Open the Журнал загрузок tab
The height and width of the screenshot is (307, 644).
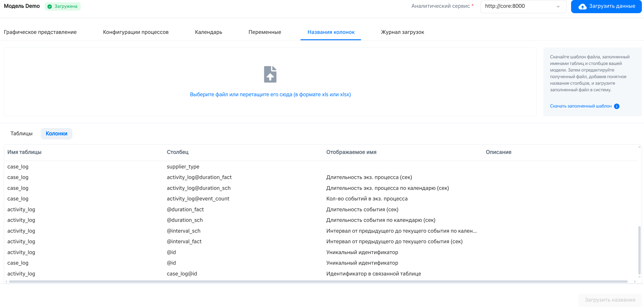coord(402,32)
